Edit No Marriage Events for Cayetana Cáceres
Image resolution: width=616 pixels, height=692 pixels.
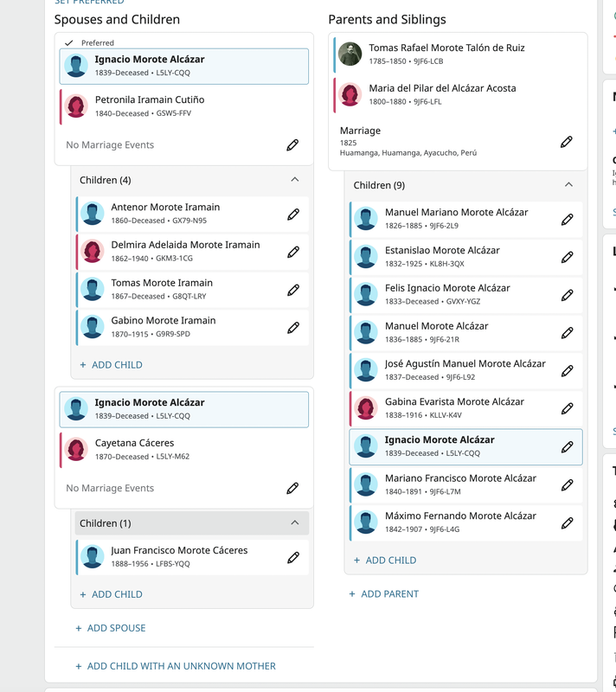[x=292, y=488]
